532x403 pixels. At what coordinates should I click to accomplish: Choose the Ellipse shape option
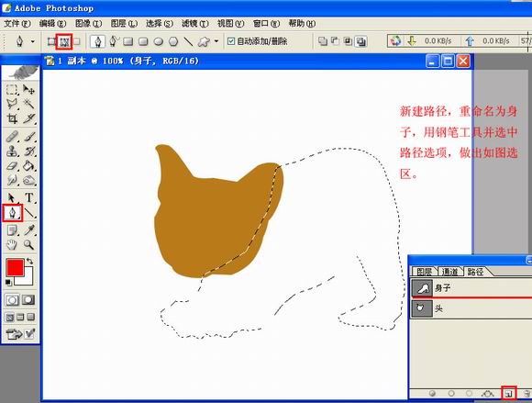(x=159, y=41)
